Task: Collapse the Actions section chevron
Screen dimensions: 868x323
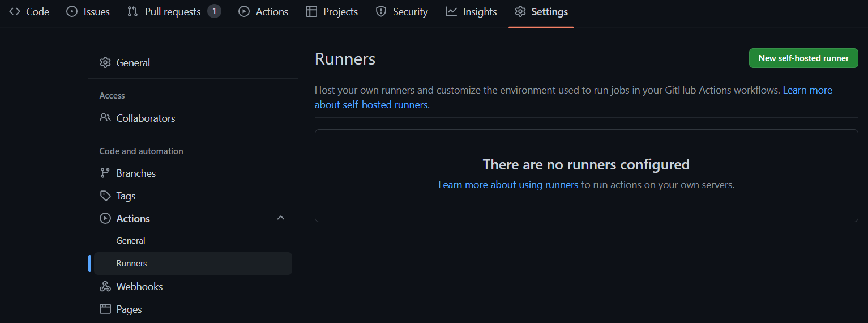Action: [x=280, y=218]
